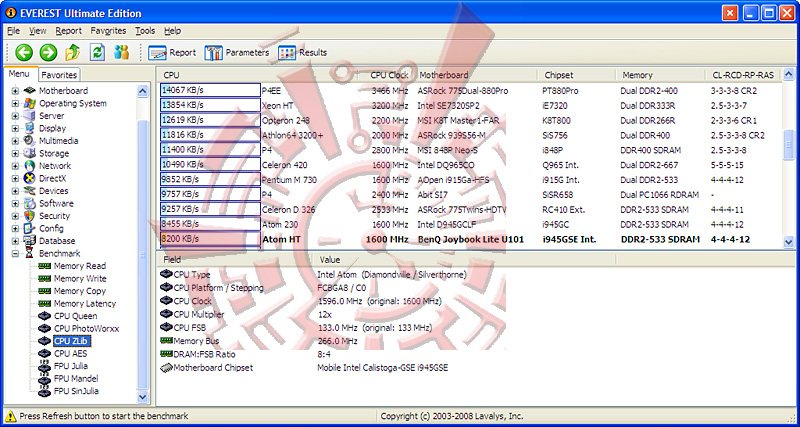Image resolution: width=800 pixels, height=427 pixels.
Task: Start the benchmark with the Refresh icon
Action: (97, 52)
